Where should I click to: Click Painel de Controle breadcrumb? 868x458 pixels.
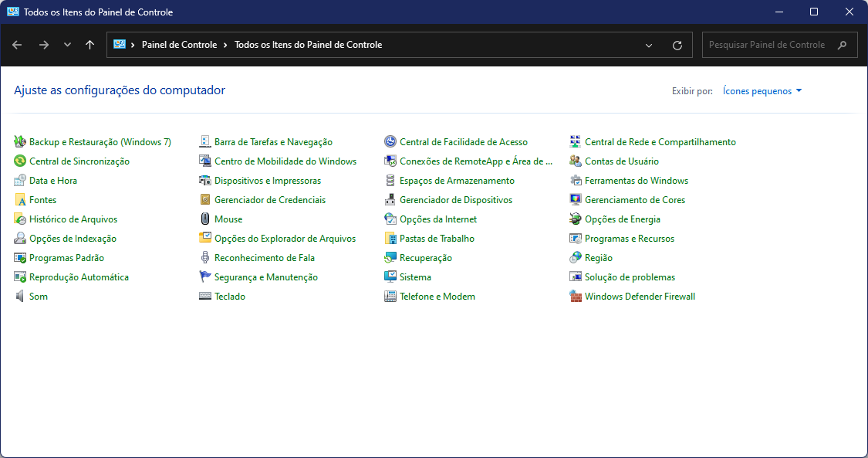179,45
